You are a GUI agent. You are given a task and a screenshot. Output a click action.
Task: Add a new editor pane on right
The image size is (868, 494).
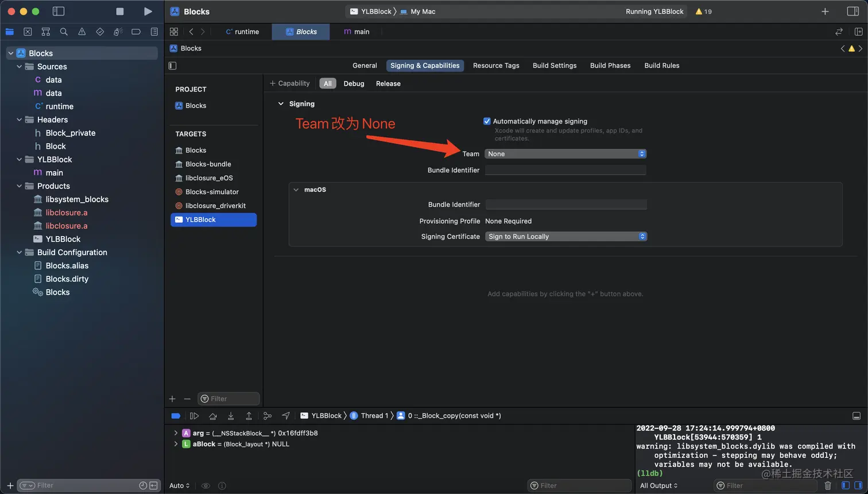859,32
